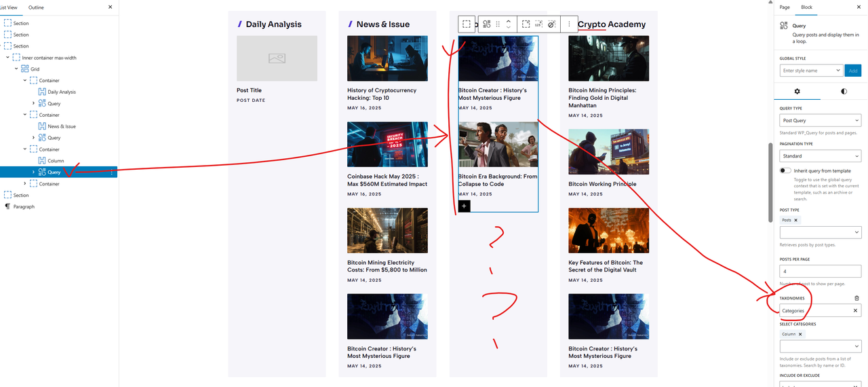
Task: Select Inner container max-width in list
Action: 49,58
